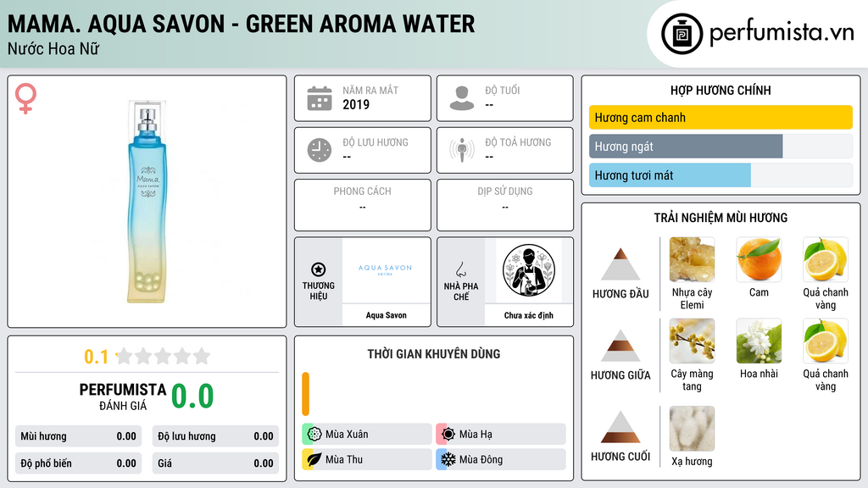This screenshot has height=488, width=868.
Task: Click the yellow 0.1 rating number
Action: click(x=97, y=357)
